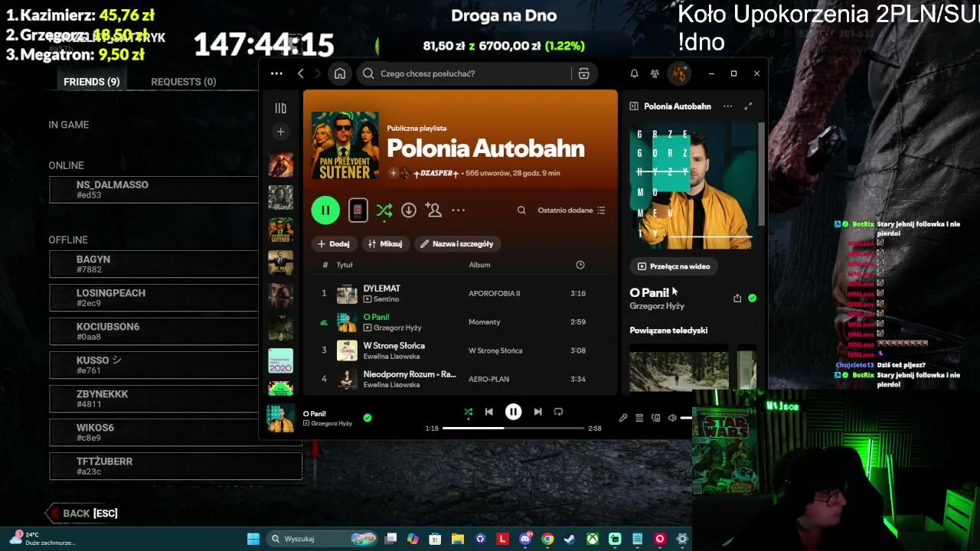Open Momenty album link
This screenshot has width=980, height=551.
pos(484,322)
